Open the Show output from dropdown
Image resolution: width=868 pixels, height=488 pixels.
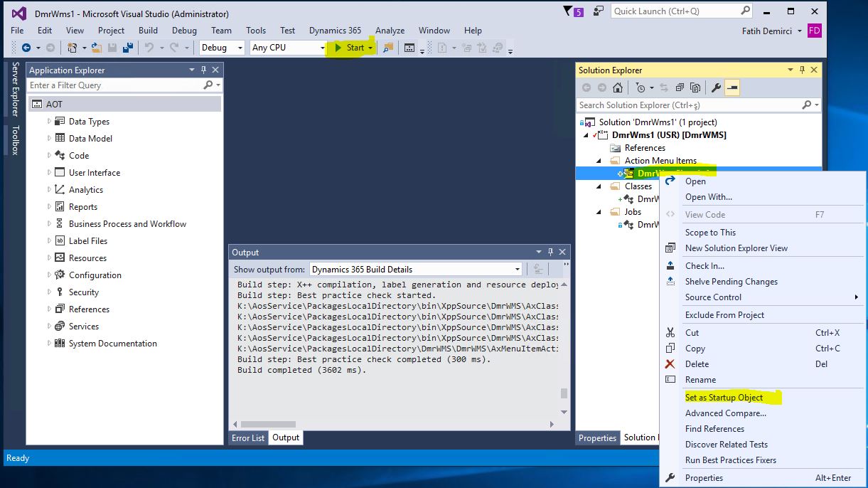416,269
